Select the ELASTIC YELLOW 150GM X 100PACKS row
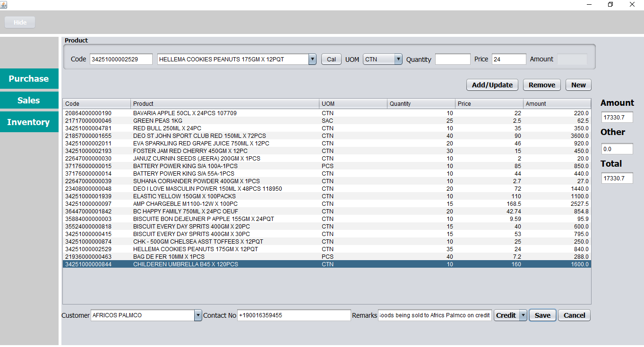 (327, 196)
